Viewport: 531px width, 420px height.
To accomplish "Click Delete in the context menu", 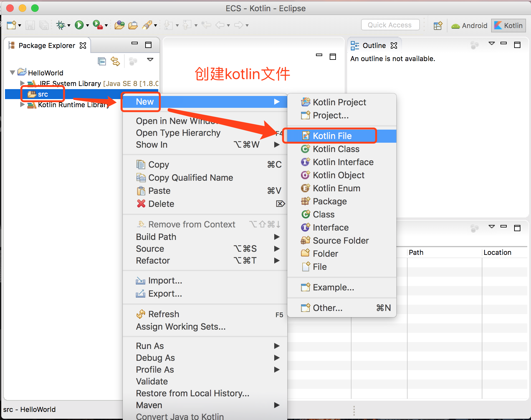I will (x=205, y=204).
